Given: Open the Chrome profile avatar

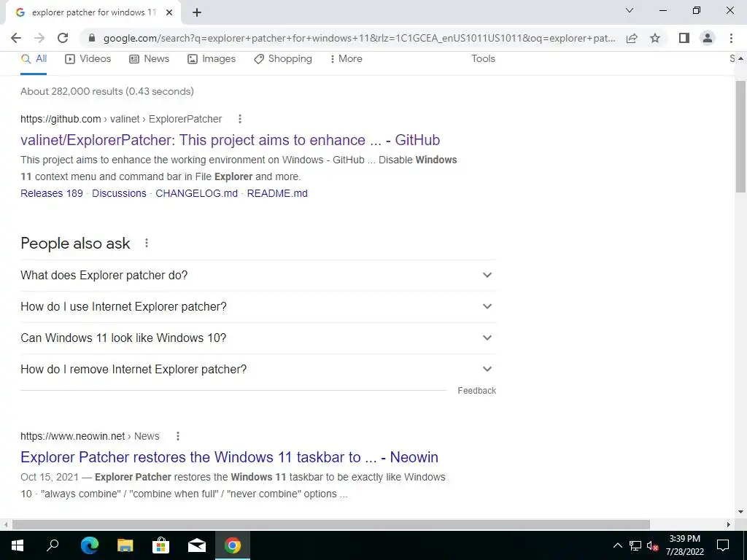Looking at the screenshot, I should [708, 38].
